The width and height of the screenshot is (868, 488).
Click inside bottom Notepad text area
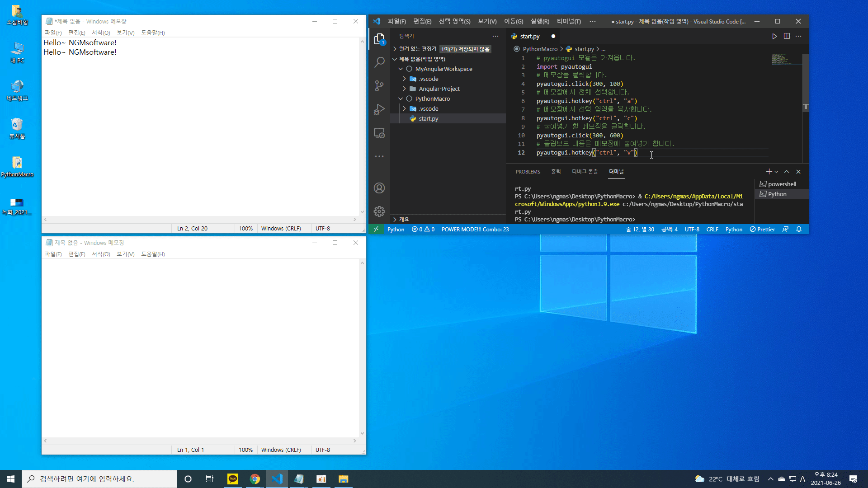[x=200, y=348]
